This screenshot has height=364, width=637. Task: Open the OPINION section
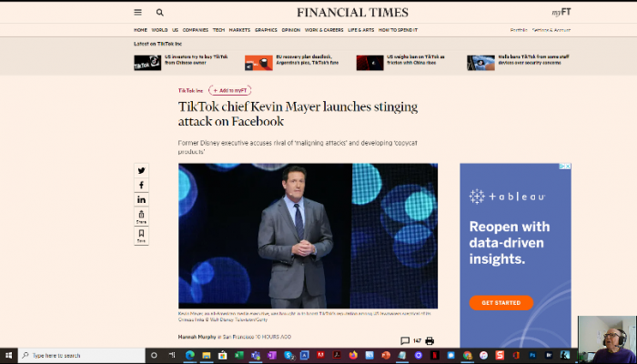click(291, 30)
